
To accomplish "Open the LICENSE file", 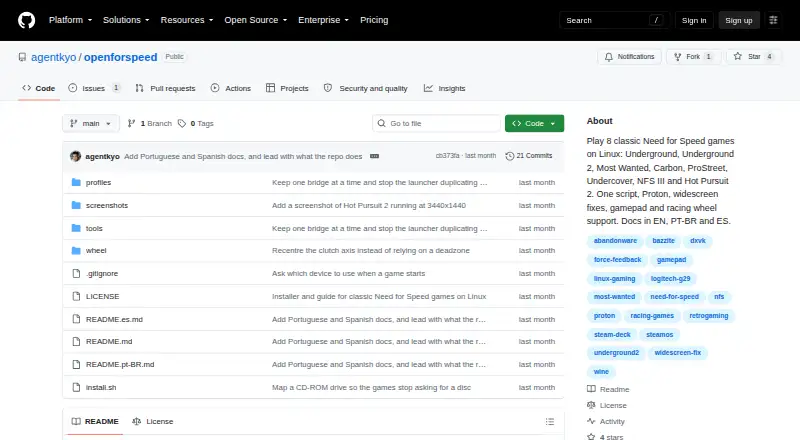I will [x=103, y=297].
